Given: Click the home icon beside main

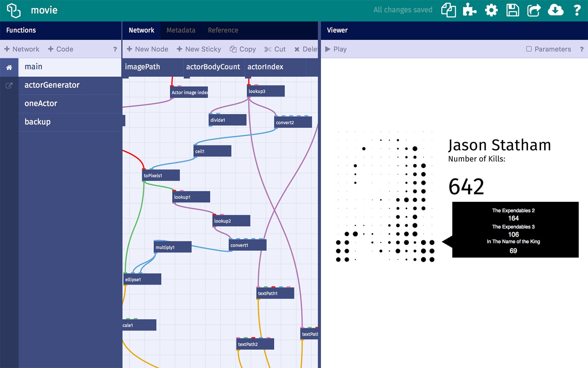Looking at the screenshot, I should [9, 68].
